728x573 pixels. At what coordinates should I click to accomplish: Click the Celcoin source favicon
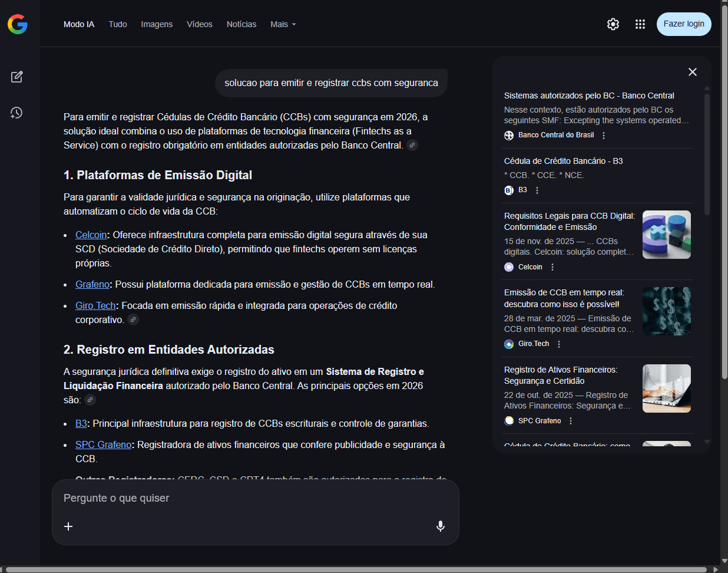pos(509,267)
